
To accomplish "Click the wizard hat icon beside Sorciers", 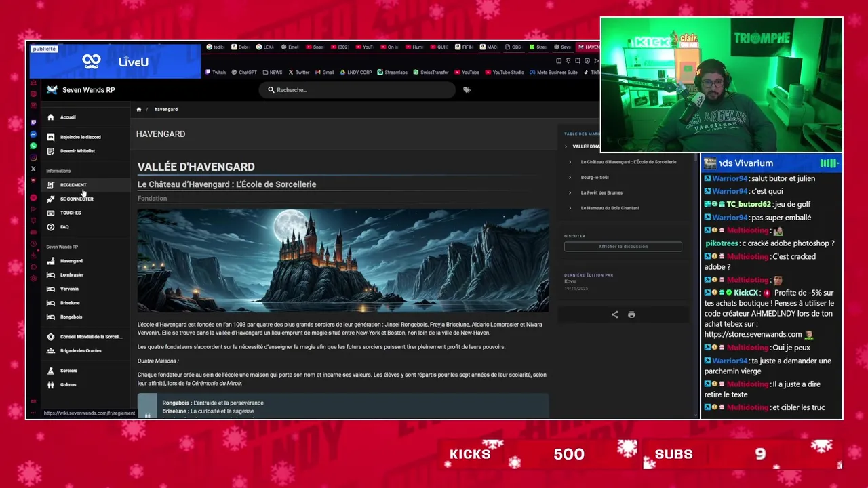I will (x=50, y=371).
